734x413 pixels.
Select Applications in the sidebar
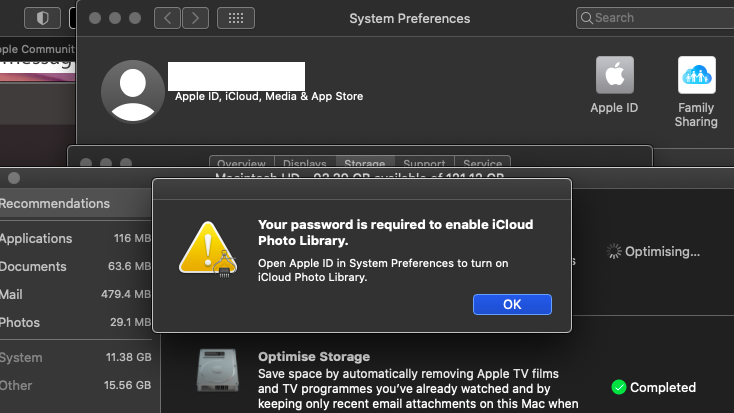(36, 238)
